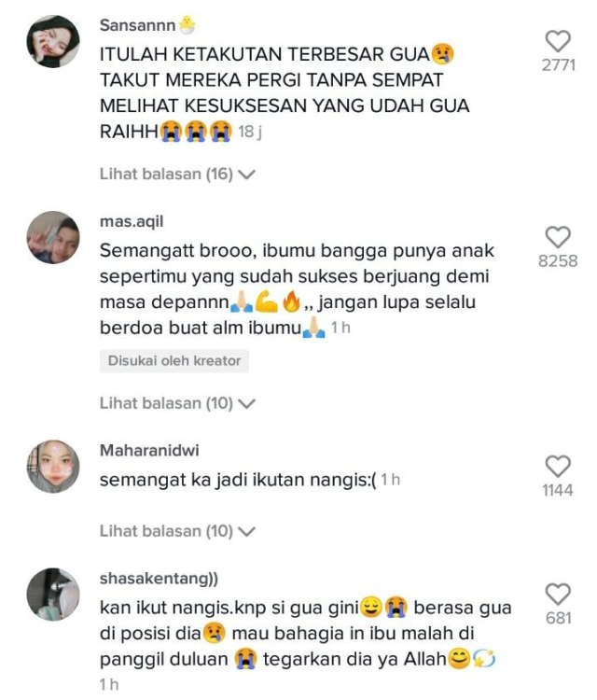
Task: Show 10 replies under Maharanidwi's comment
Action: tap(177, 531)
